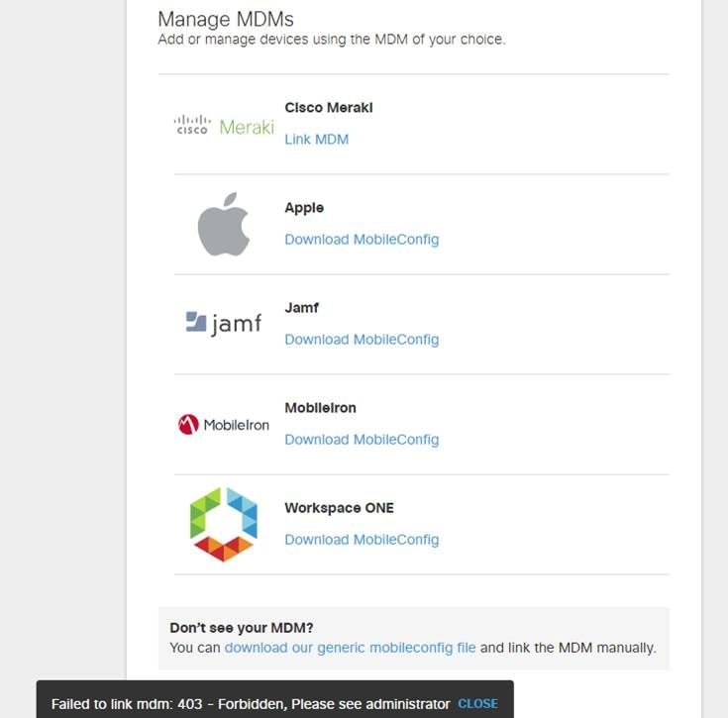Image resolution: width=728 pixels, height=718 pixels.
Task: Click the Workspace ONE hexagon logo
Action: pos(224,525)
